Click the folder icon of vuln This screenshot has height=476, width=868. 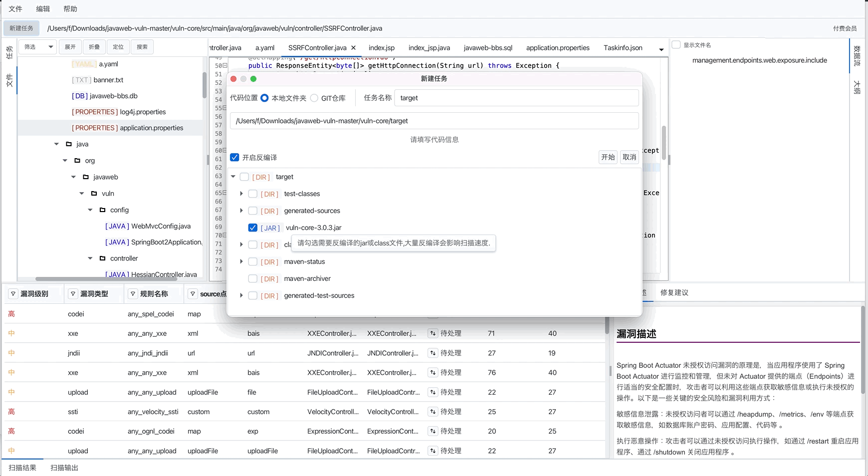pos(94,193)
